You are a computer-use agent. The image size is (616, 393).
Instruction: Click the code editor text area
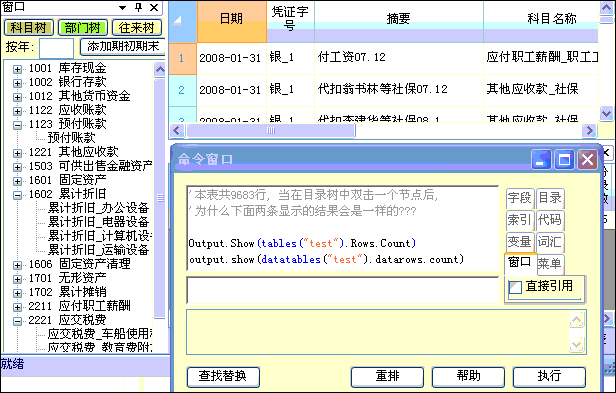(343, 228)
